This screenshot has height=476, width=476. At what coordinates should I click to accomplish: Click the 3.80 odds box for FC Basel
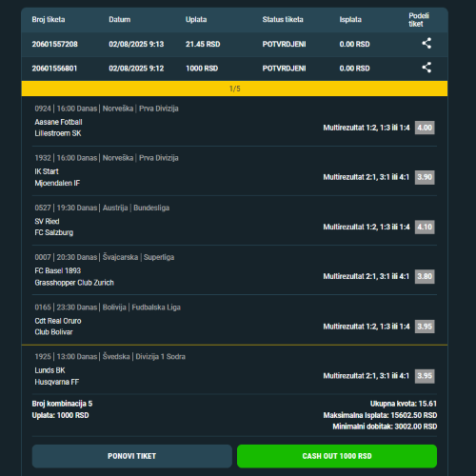click(425, 276)
